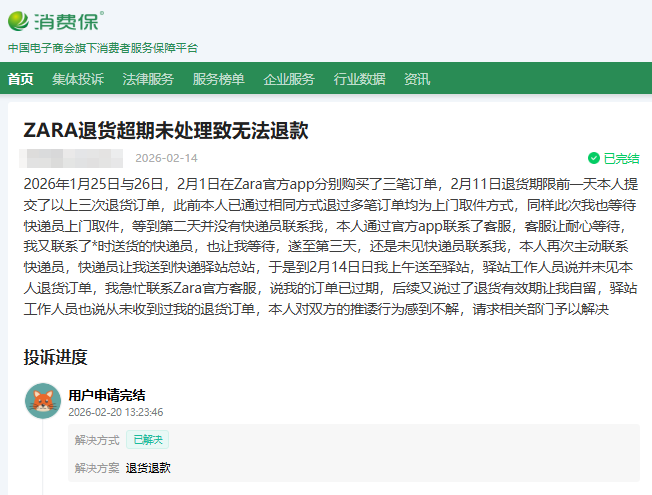Click the green 已完结 checkmark icon
The height and width of the screenshot is (495, 652).
(x=594, y=158)
